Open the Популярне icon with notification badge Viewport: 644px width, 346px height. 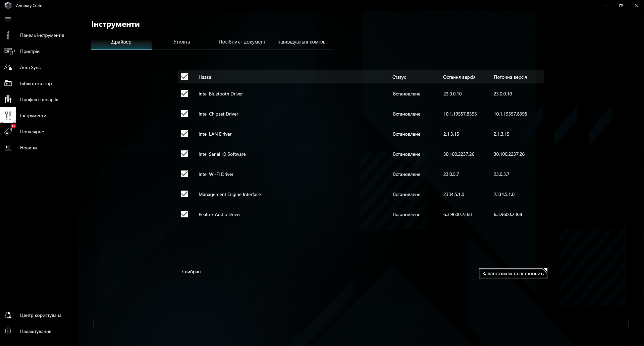pyautogui.click(x=8, y=132)
